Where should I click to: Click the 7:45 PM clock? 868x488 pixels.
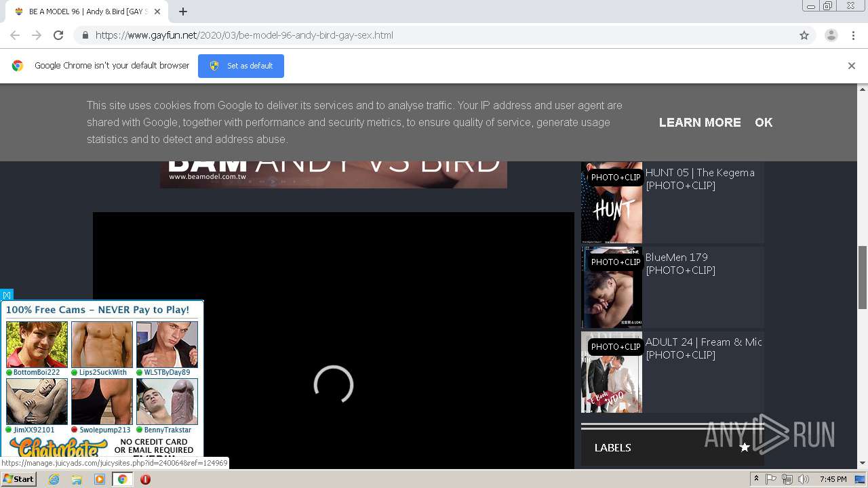(x=833, y=479)
